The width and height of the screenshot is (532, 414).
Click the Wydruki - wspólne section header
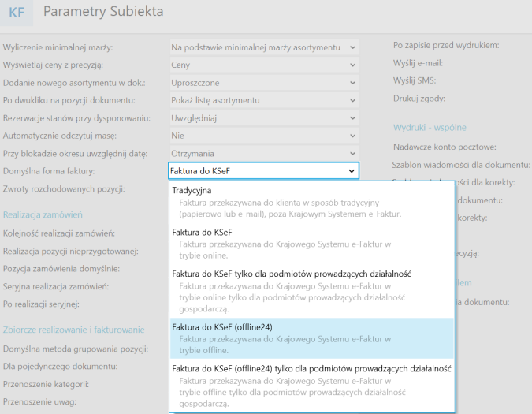[430, 127]
